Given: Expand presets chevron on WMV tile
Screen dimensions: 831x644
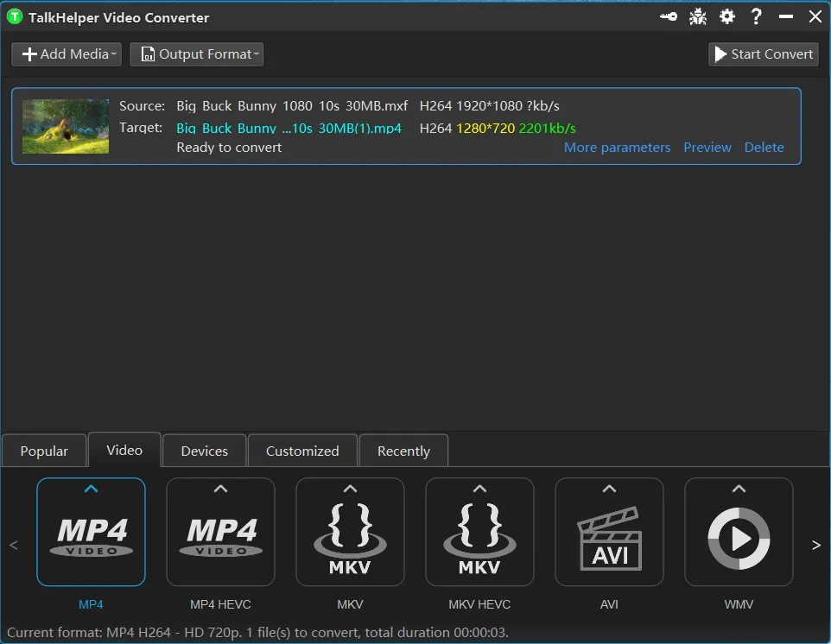Looking at the screenshot, I should (x=739, y=489).
